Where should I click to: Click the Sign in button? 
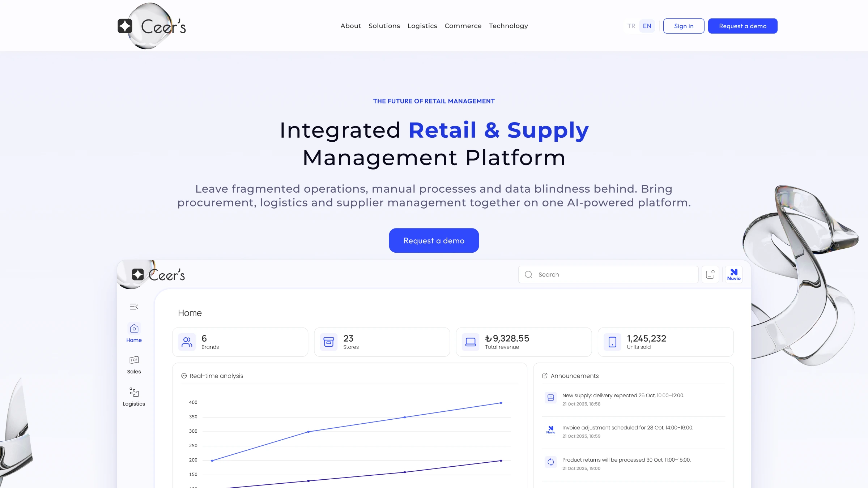coord(684,26)
